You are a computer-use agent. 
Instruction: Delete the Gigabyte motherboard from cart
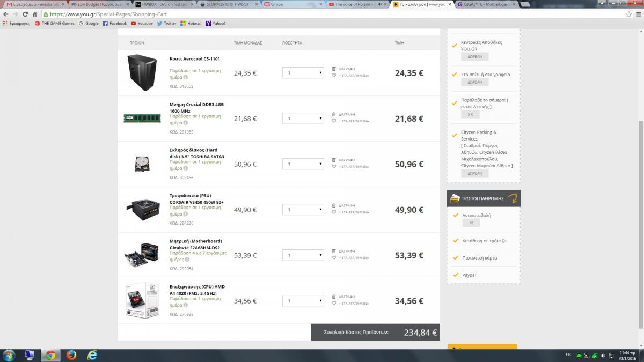pyautogui.click(x=334, y=251)
